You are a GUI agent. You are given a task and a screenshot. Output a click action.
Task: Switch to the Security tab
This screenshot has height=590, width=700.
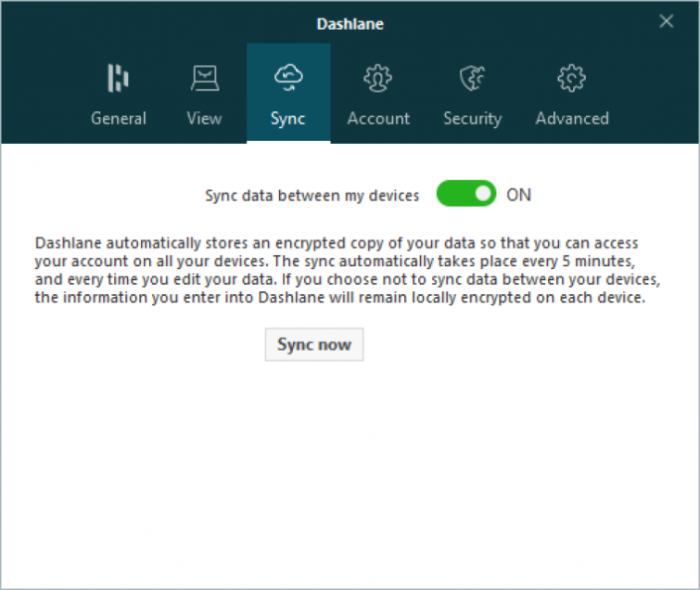[472, 94]
